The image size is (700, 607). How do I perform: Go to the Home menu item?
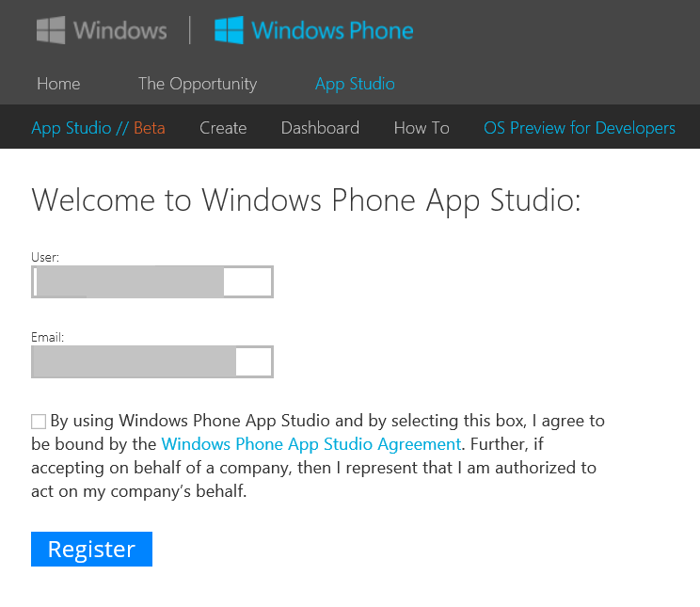[58, 84]
